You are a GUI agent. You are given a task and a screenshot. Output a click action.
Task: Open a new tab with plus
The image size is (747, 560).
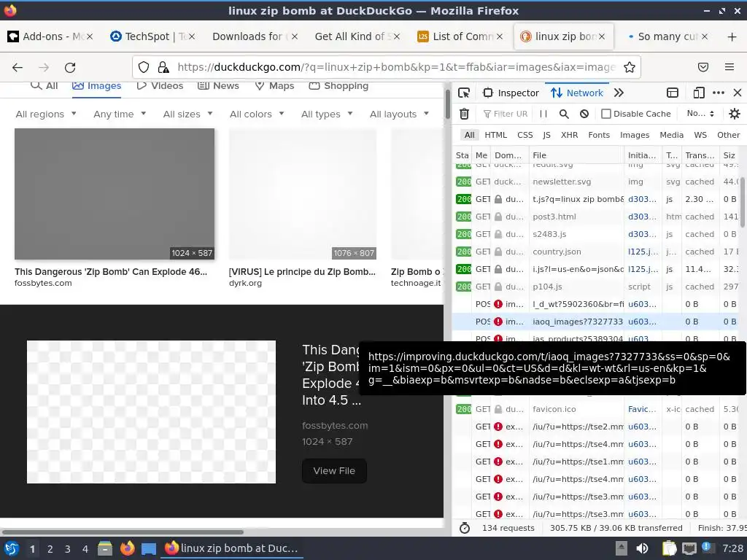pos(732,36)
